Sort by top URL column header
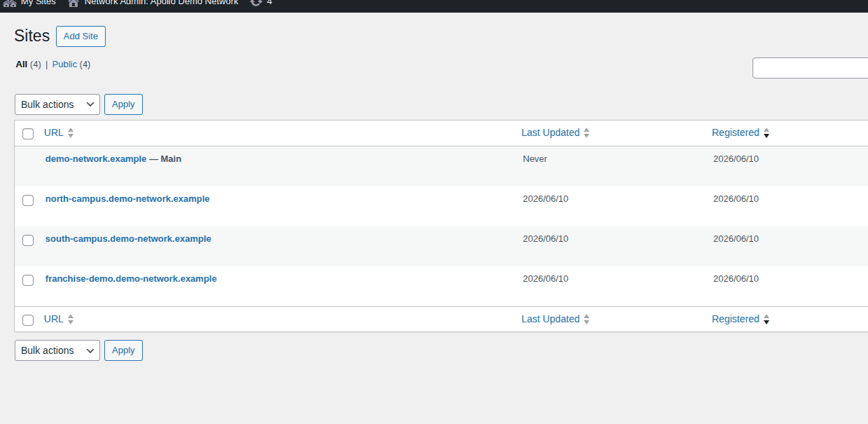 point(54,132)
